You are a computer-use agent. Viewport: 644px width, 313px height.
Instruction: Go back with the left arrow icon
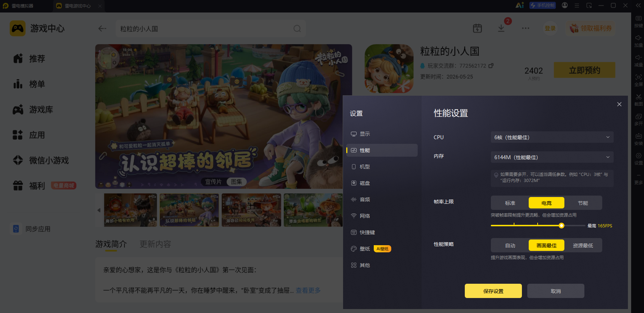[102, 29]
